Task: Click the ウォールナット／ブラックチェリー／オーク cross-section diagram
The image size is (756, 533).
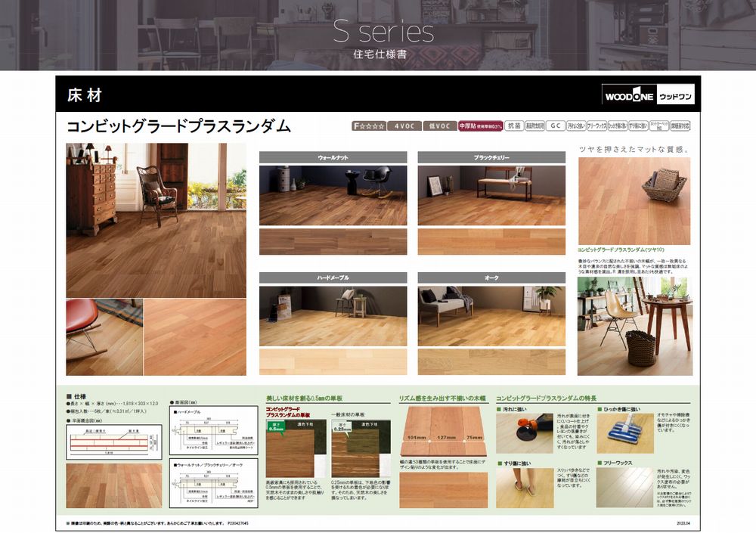Action: [214, 483]
